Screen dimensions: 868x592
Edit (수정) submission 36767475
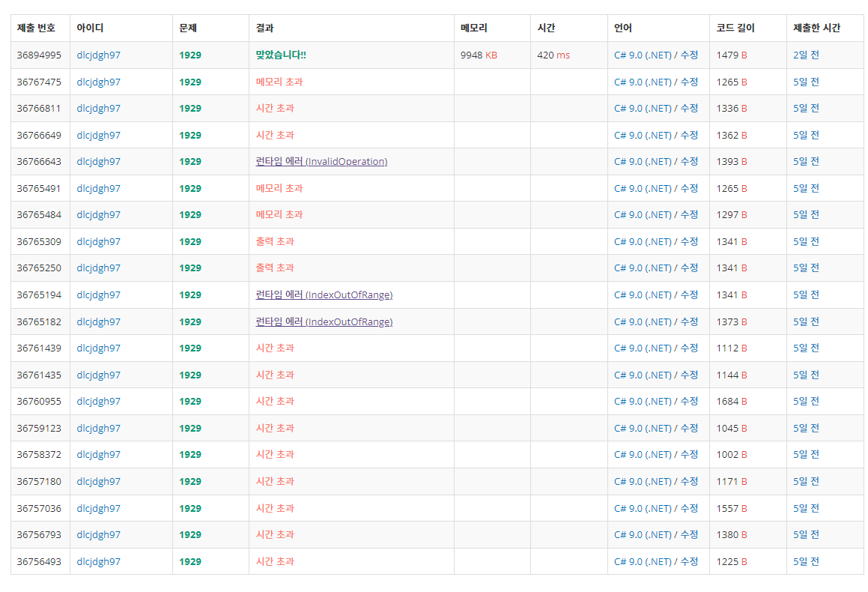pos(689,82)
